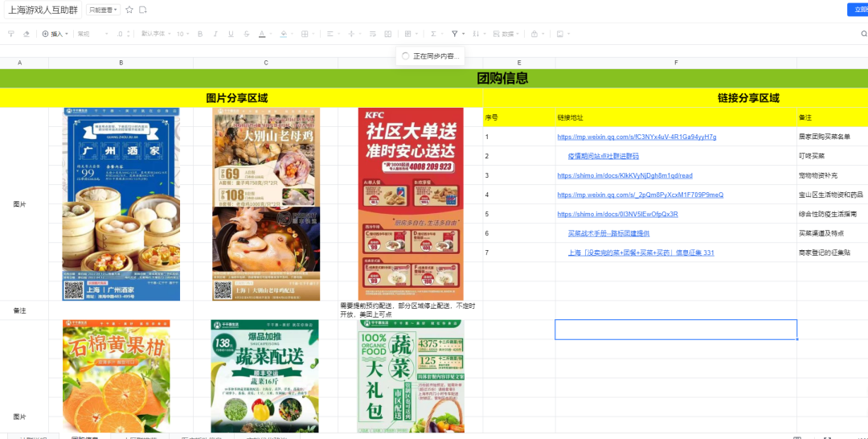Image resolution: width=868 pixels, height=439 pixels.
Task: Click the 图片分享区域 header cell
Action: [241, 98]
